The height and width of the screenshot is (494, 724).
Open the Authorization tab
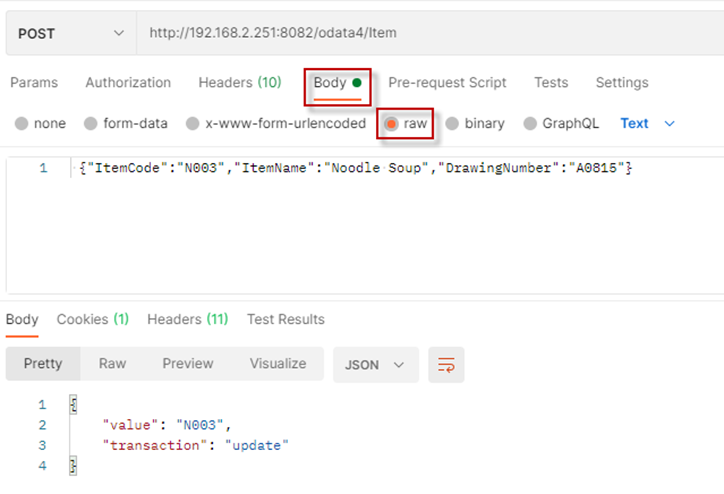pos(128,83)
